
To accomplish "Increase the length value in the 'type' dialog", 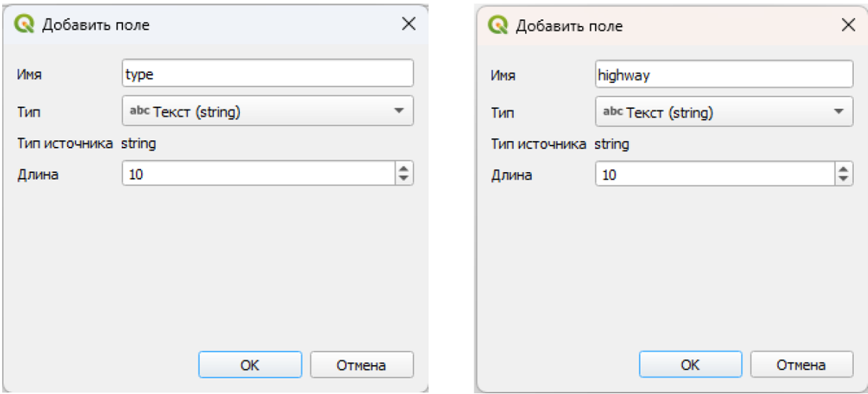I will (x=404, y=170).
